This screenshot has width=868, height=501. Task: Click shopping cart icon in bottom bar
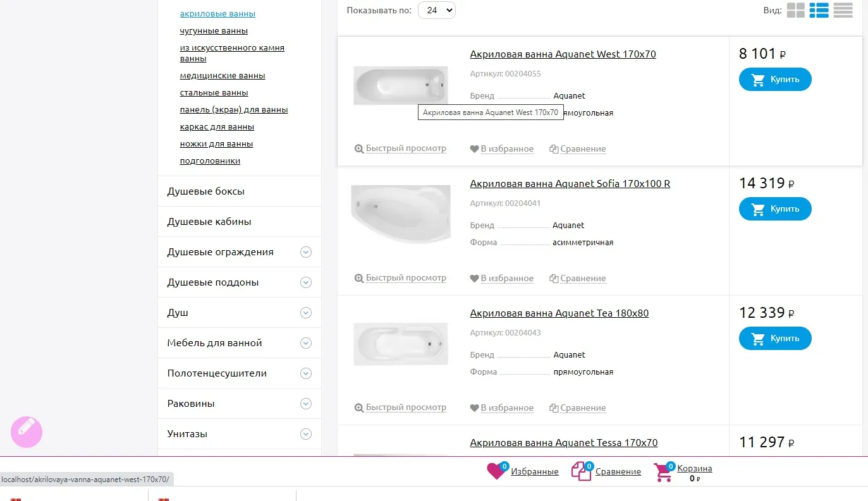coord(664,472)
